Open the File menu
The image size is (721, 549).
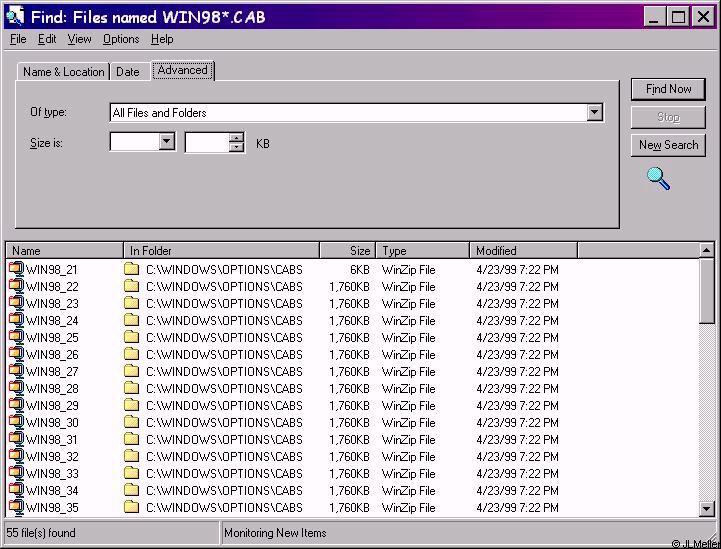pyautogui.click(x=18, y=39)
